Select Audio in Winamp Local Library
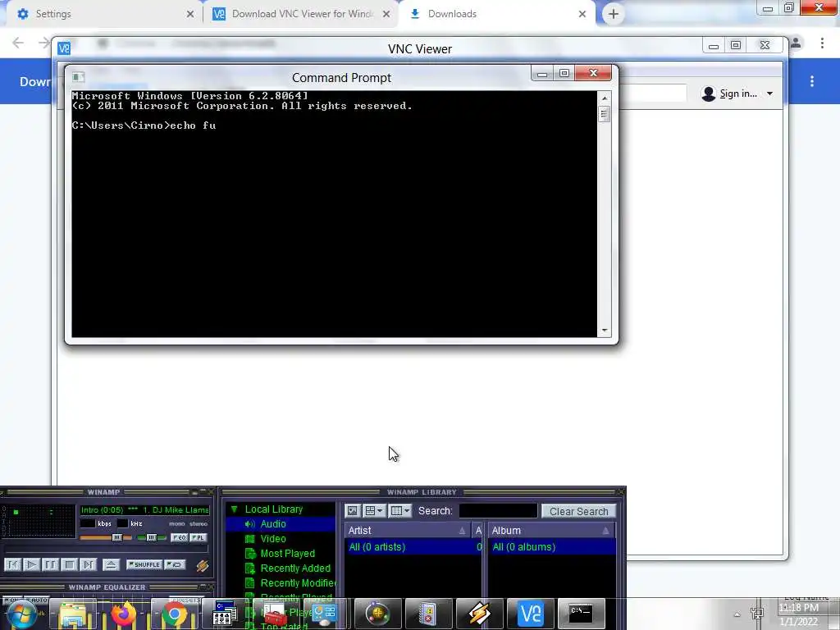Viewport: 840px width, 630px height. (273, 524)
